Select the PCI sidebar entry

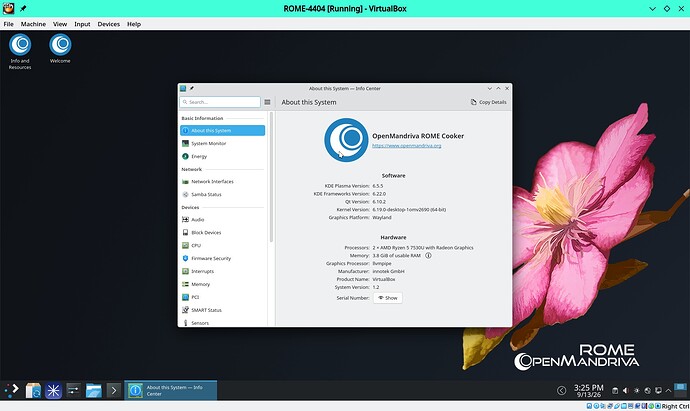click(222, 297)
